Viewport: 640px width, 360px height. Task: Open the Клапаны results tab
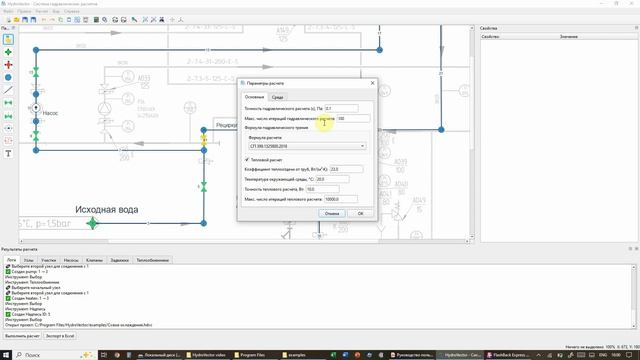(95, 260)
